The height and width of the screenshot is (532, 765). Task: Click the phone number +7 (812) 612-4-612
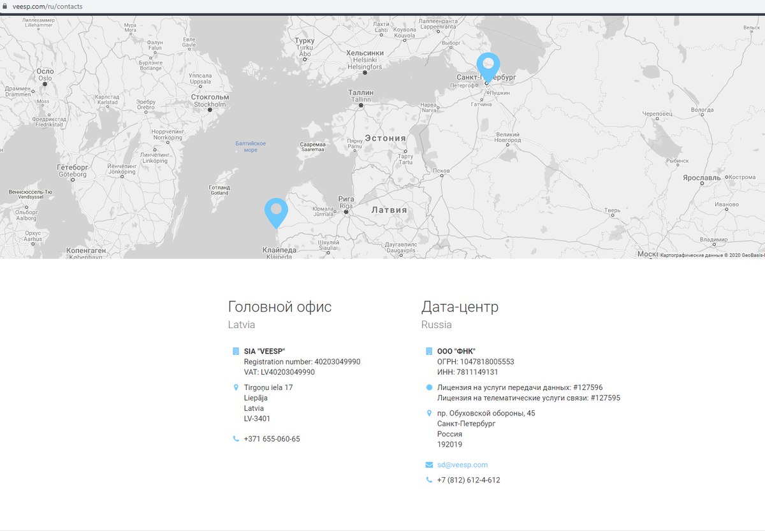pos(469,480)
